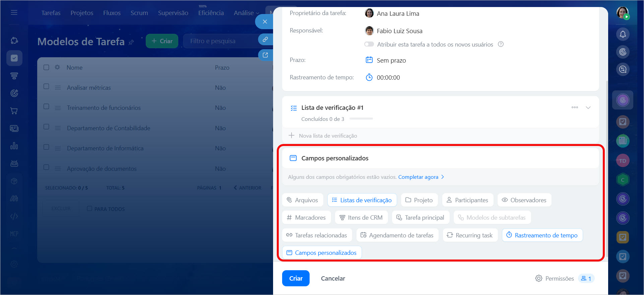644x295 pixels.
Task: Open the Scrum tab
Action: [139, 13]
